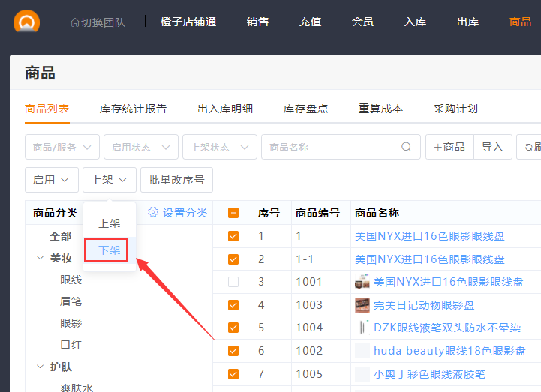The width and height of the screenshot is (541, 392).
Task: Click the search magnifier icon
Action: click(406, 147)
